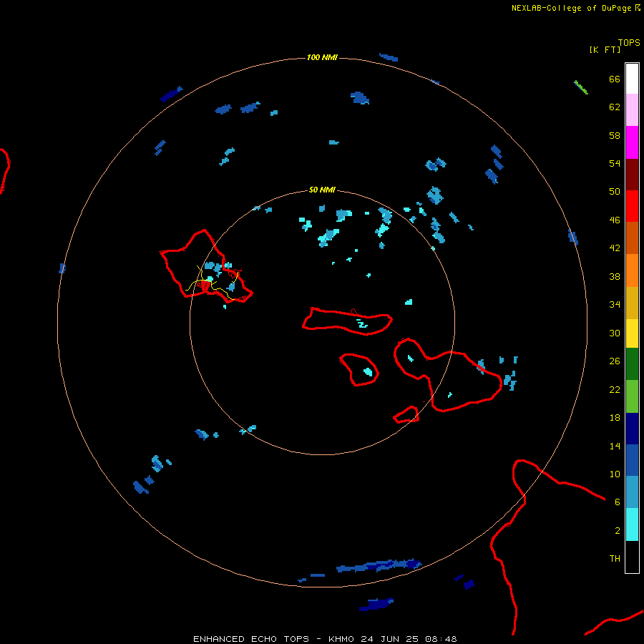Click the cyan 2-6 legend swatch
The height and width of the screenshot is (644, 644).
[632, 525]
